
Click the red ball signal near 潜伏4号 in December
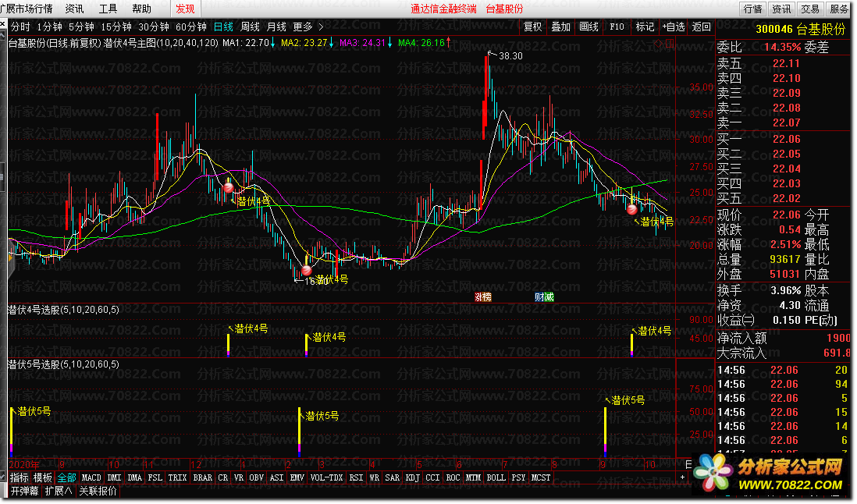pos(229,188)
